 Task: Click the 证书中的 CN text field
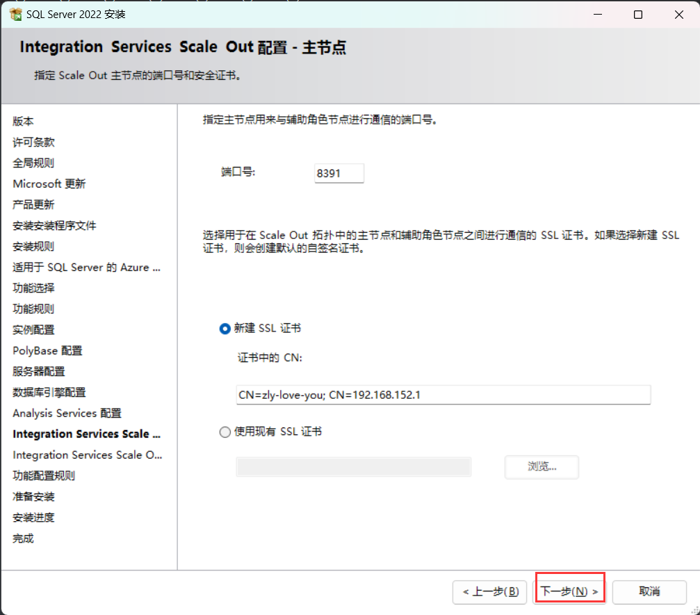443,395
